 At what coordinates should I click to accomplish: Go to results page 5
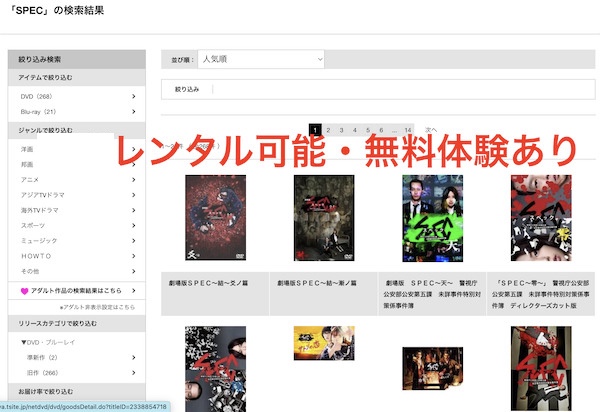(368, 130)
